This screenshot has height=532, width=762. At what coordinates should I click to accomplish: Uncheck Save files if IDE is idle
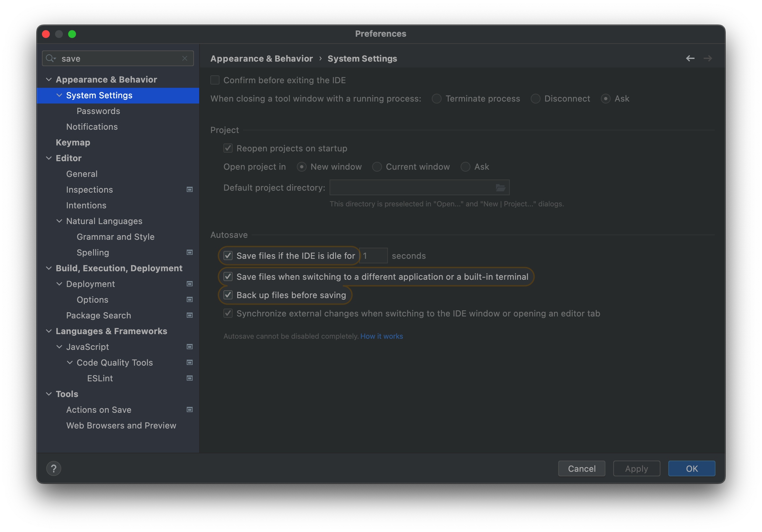(x=228, y=256)
